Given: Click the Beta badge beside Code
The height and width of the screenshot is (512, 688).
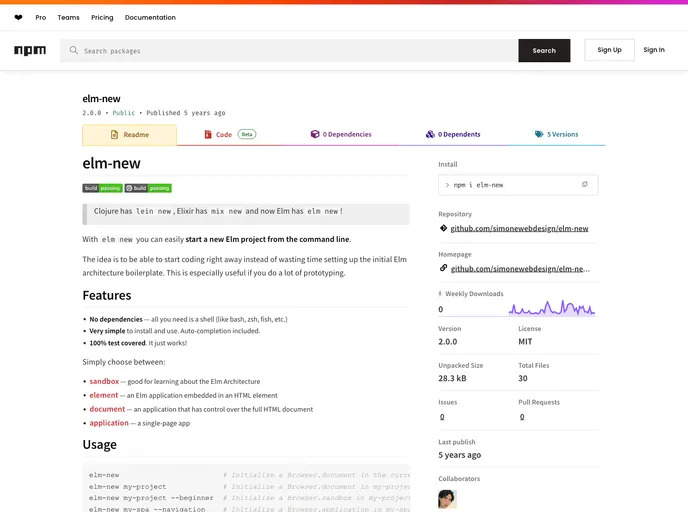Looking at the screenshot, I should [247, 134].
